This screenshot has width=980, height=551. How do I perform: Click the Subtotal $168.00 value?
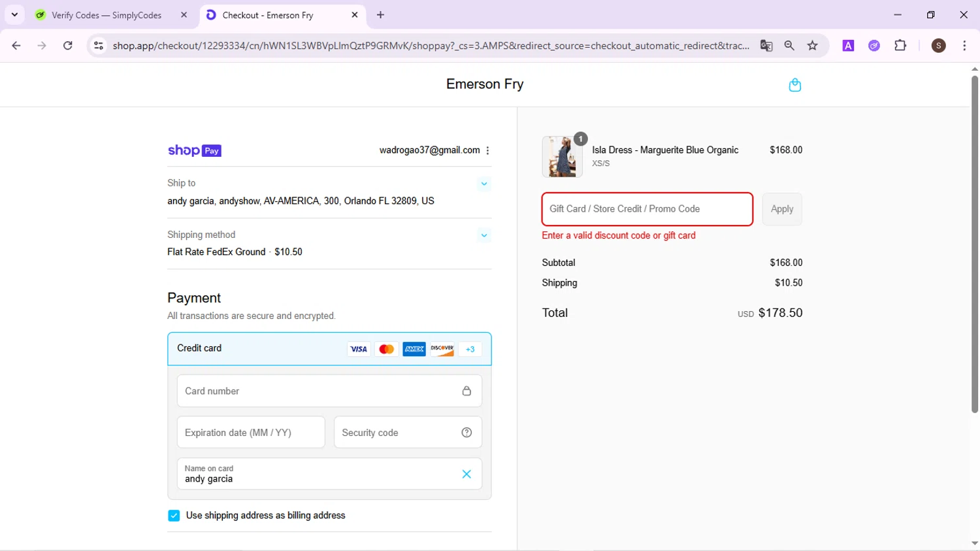click(786, 263)
